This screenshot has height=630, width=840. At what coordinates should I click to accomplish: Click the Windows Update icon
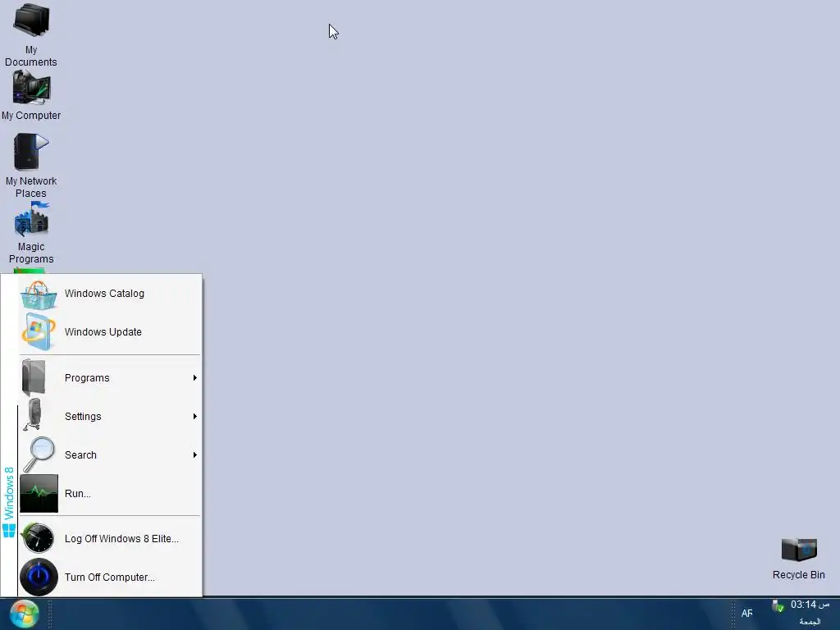(x=39, y=332)
